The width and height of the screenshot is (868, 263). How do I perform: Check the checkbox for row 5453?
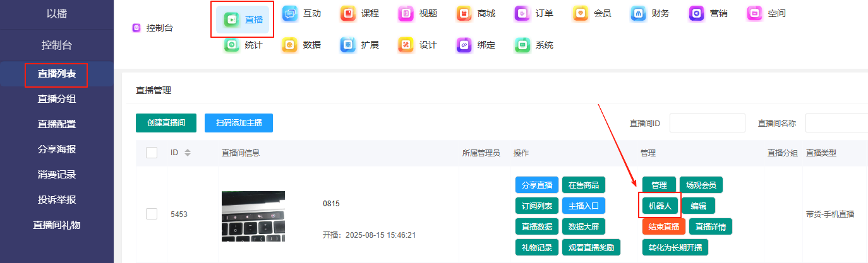(x=152, y=214)
